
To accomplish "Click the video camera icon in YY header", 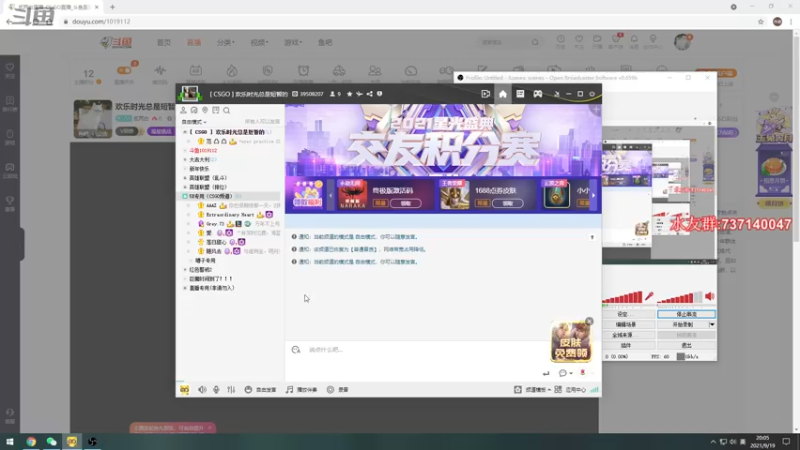I will tap(486, 94).
